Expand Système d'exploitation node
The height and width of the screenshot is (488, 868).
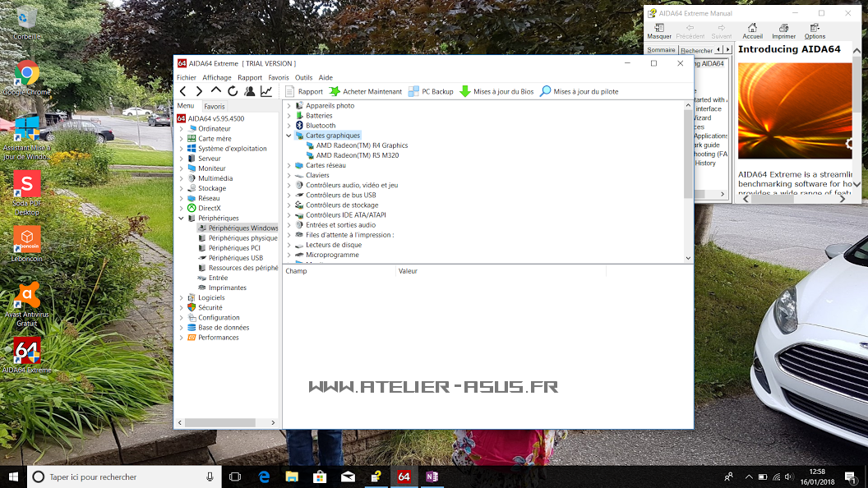pyautogui.click(x=181, y=148)
